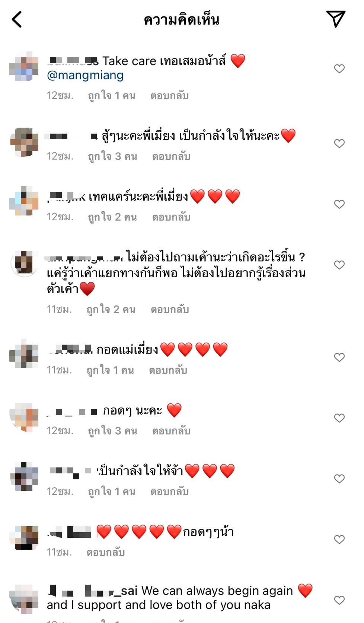
Task: View 2 likes on 'เทคแคร์นะคะ' comment
Action: pyautogui.click(x=112, y=217)
